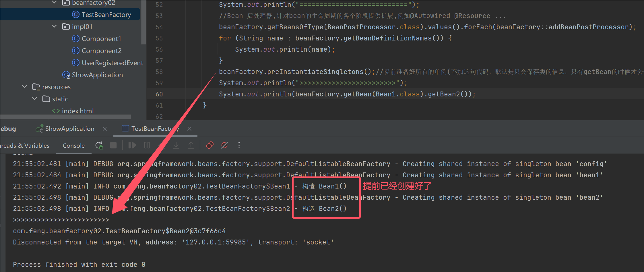Click console line creating singleton bean 'bean2'
Screen dimensions: 644x272
click(308, 197)
